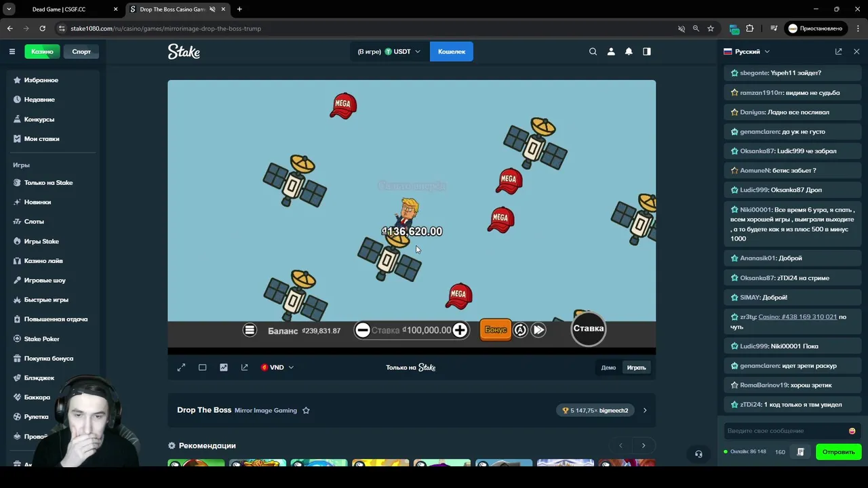Open Игры Stake category
Image resolution: width=868 pixels, height=488 pixels.
tap(53, 241)
